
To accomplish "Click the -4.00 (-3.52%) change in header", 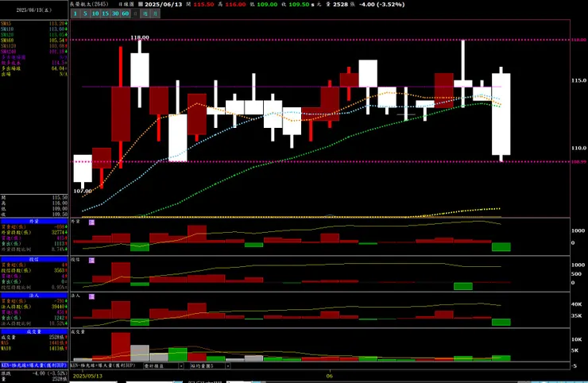I will 381,5.
